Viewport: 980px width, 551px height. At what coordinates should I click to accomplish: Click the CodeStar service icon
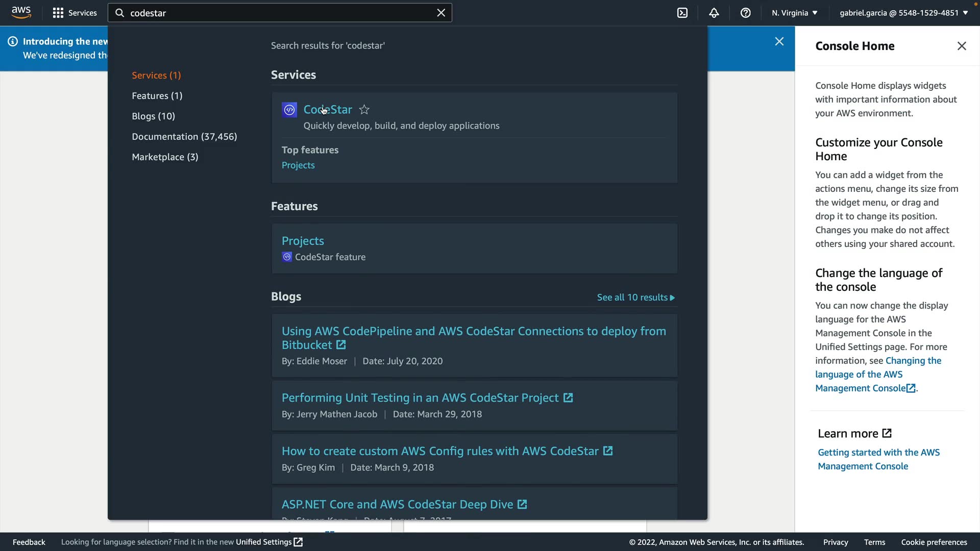click(x=289, y=110)
